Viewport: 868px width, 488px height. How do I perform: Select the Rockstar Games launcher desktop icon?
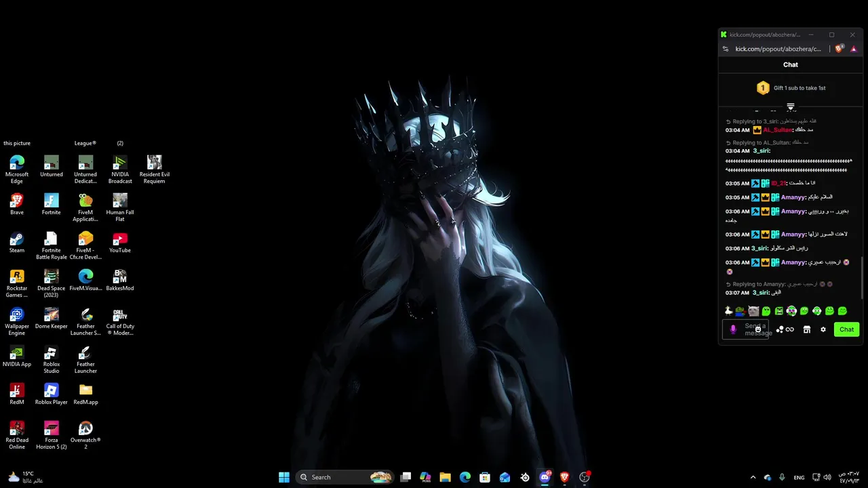click(x=17, y=283)
